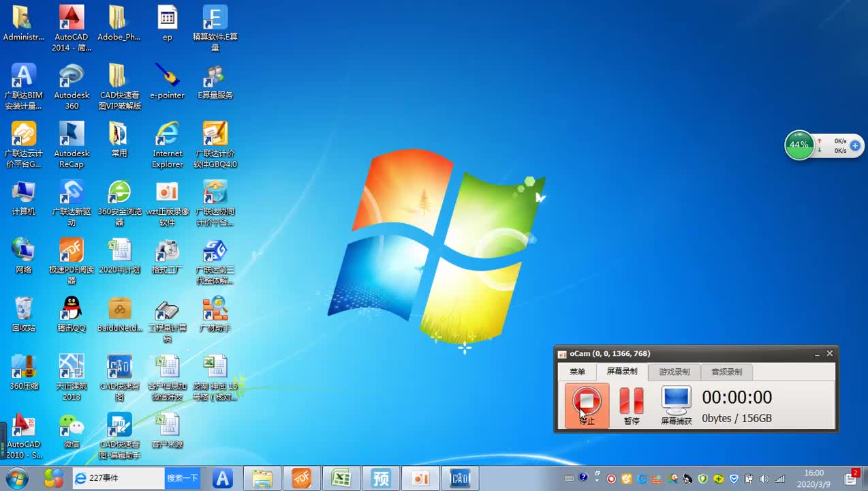Select the 腾讯QQ desktop icon
Image resolution: width=868 pixels, height=491 pixels.
coord(72,313)
